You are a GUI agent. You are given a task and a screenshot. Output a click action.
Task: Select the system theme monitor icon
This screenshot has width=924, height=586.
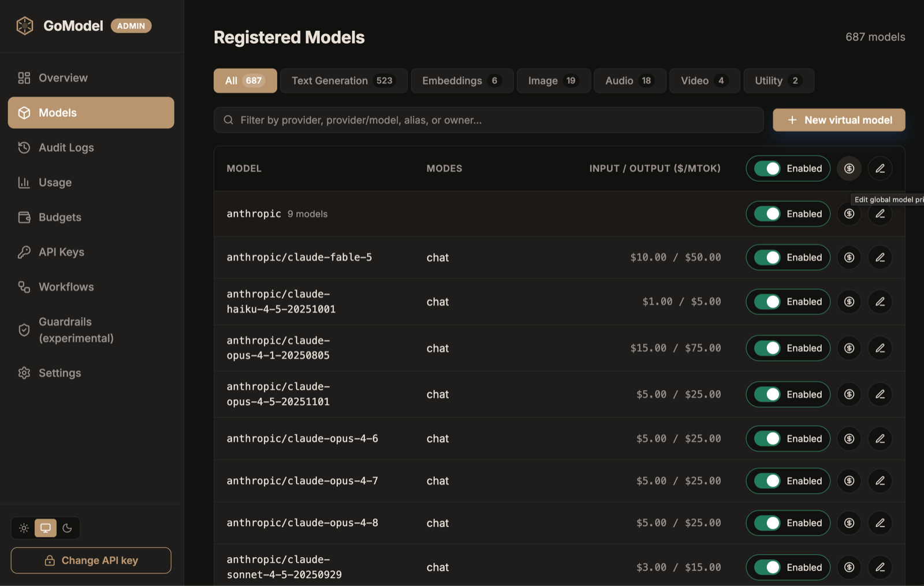click(x=46, y=528)
